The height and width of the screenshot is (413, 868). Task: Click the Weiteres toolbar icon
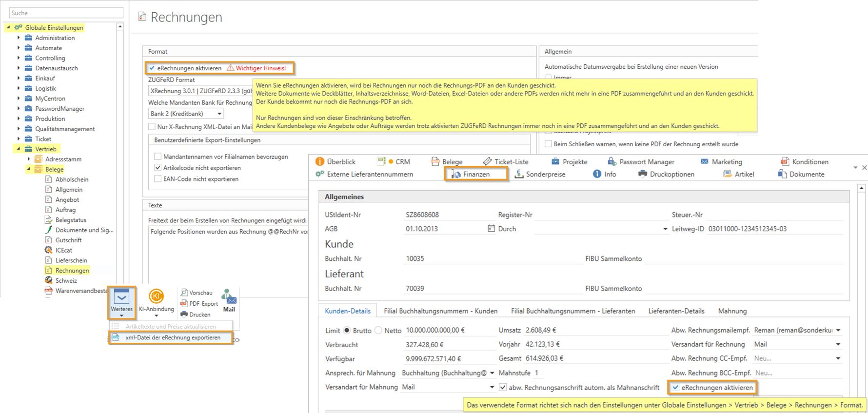[x=121, y=297]
